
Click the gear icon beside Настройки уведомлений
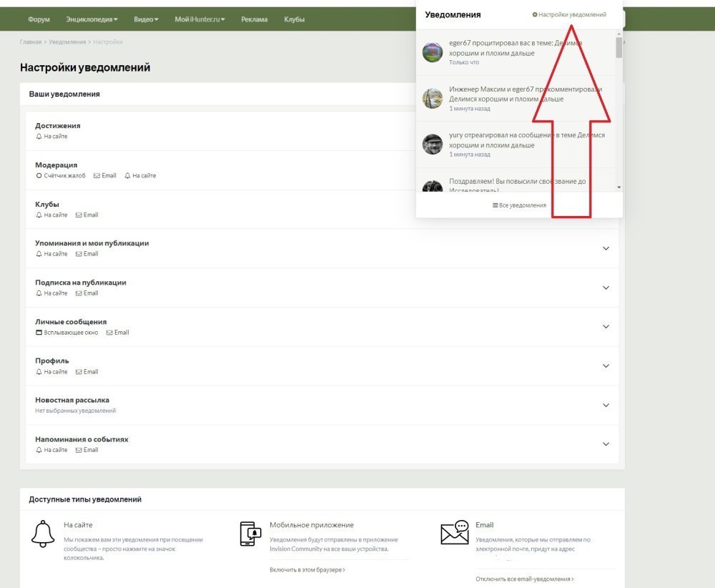[535, 14]
